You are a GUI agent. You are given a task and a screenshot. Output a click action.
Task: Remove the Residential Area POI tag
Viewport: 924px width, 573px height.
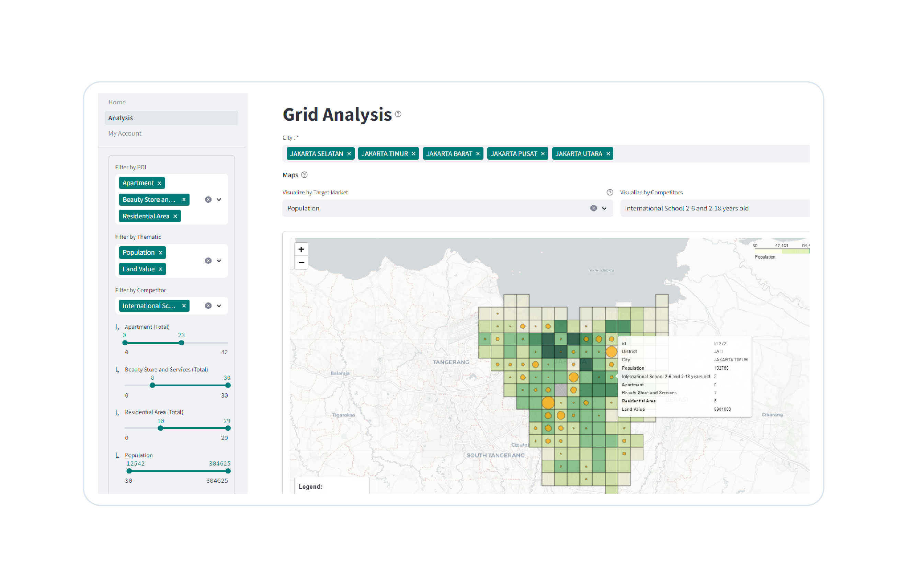point(175,216)
